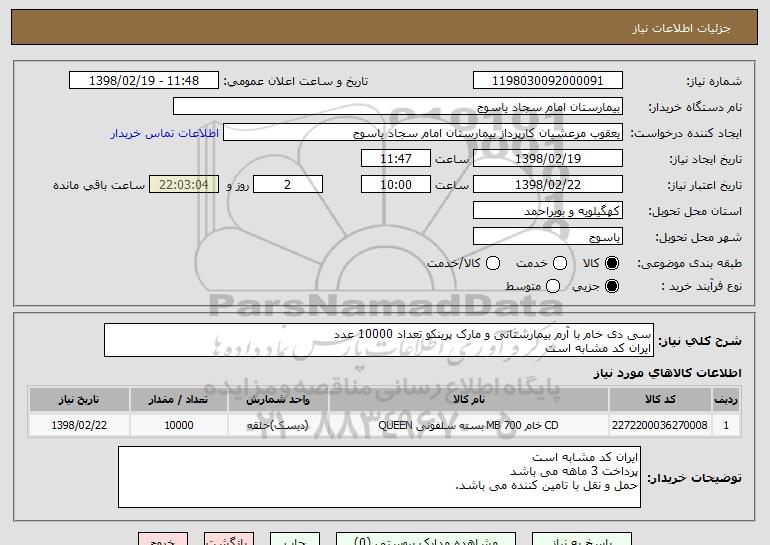Open اطلاعات تماس خریدار link
This screenshot has height=545, width=770.
tap(165, 134)
